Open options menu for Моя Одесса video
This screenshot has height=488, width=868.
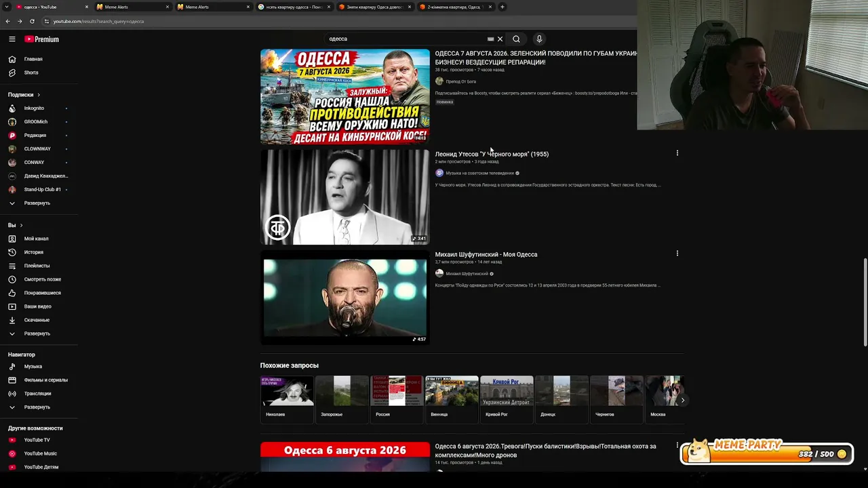(677, 253)
